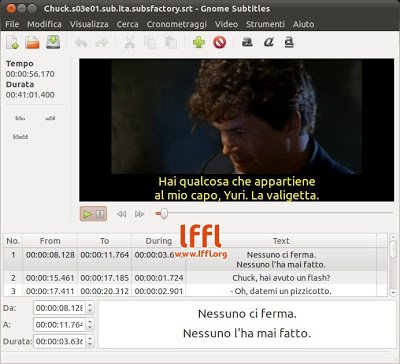Viewport: 400px width, 364px height.
Task: Open the Cronometraggi menu
Action: tap(177, 24)
